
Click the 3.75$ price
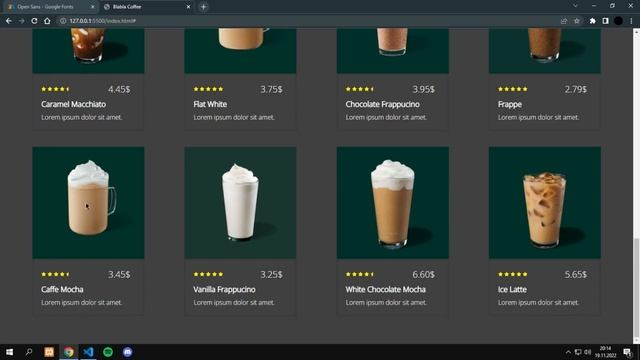pos(271,89)
